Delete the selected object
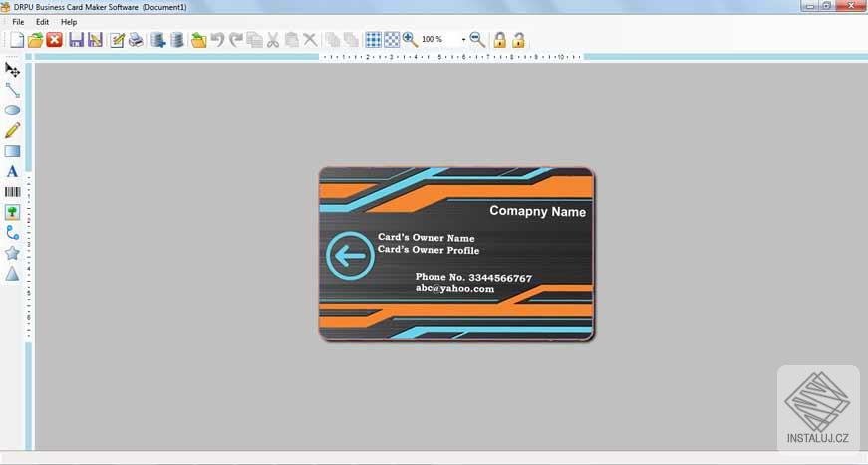This screenshot has width=868, height=465. tap(310, 40)
